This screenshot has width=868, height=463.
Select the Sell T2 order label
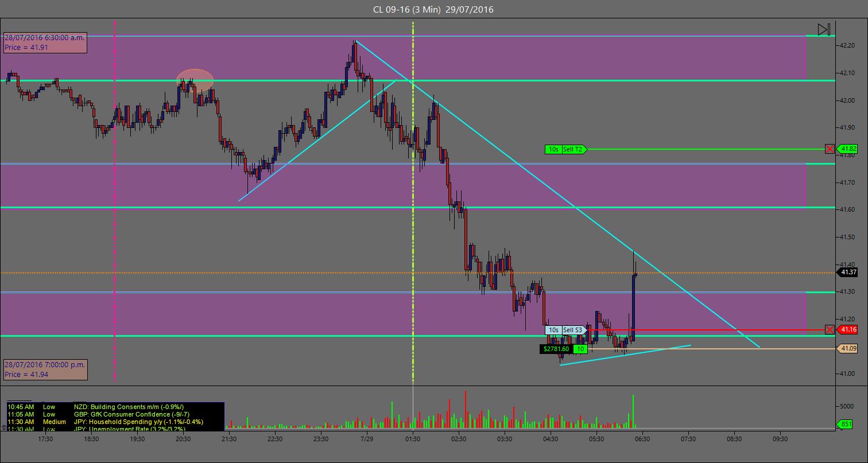574,149
